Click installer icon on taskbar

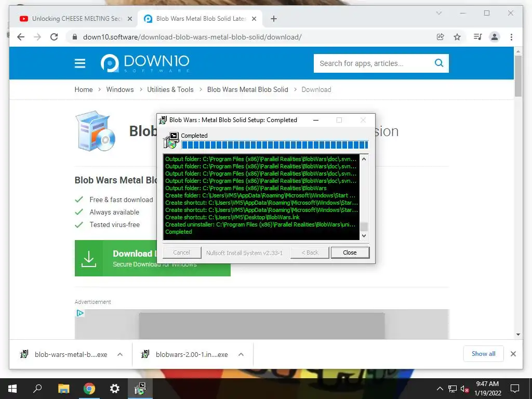pos(140,389)
